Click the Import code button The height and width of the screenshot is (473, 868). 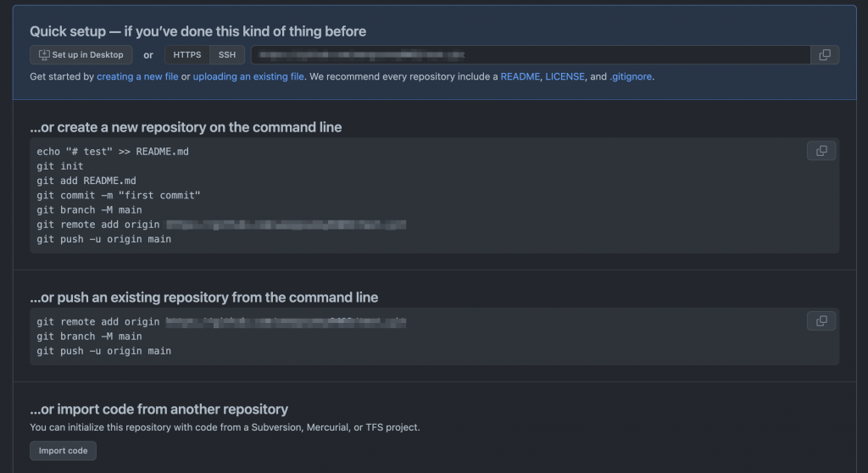coord(63,450)
